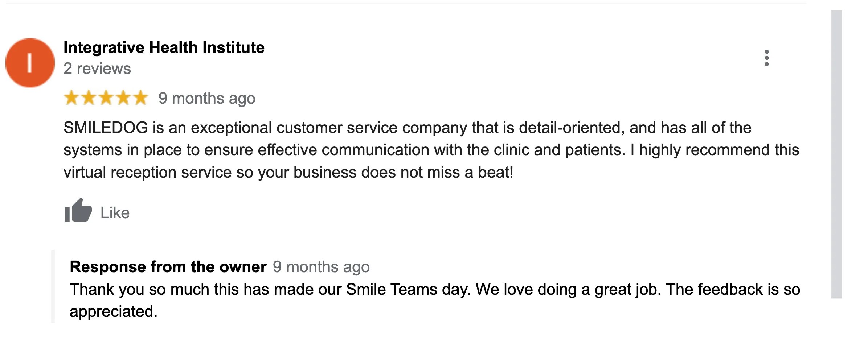
Task: Toggle the Like on this review
Action: click(96, 213)
